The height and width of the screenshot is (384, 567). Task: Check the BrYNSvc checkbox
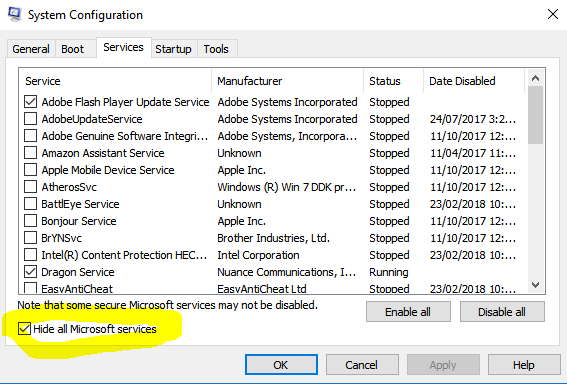30,238
